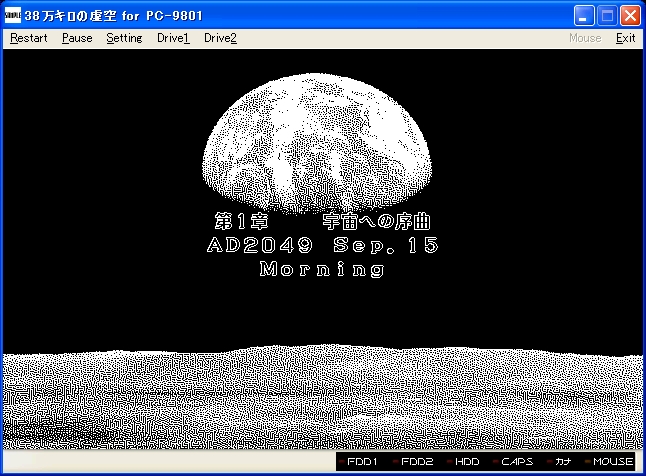Choose Exit in the menu bar
The width and height of the screenshot is (646, 476).
pyautogui.click(x=625, y=38)
